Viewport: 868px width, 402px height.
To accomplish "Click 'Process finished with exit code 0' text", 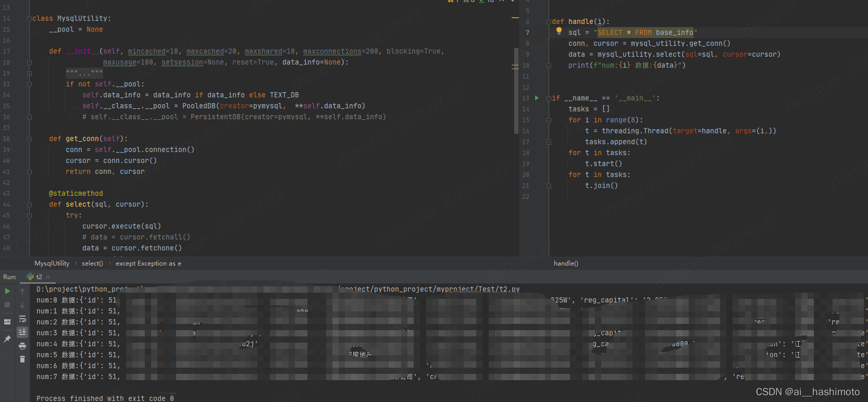I will click(x=105, y=398).
